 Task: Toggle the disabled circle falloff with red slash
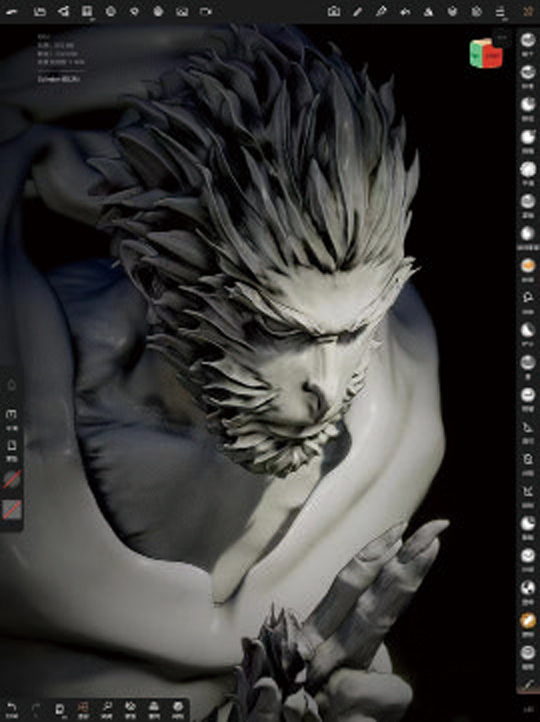(12, 479)
